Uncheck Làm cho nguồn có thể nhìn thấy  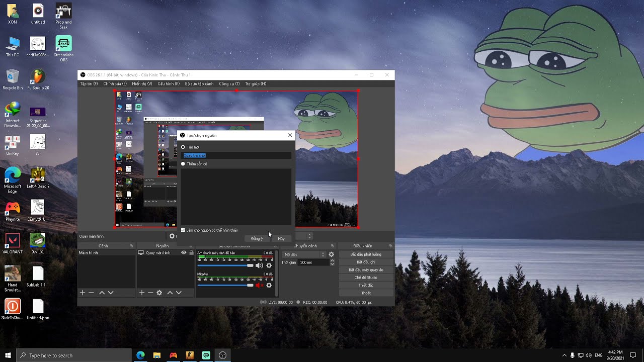tap(183, 230)
